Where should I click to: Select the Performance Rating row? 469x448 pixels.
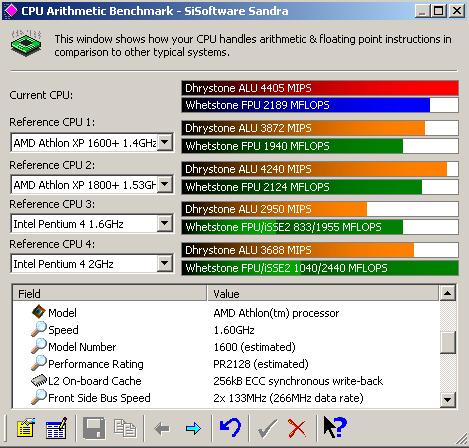226,364
